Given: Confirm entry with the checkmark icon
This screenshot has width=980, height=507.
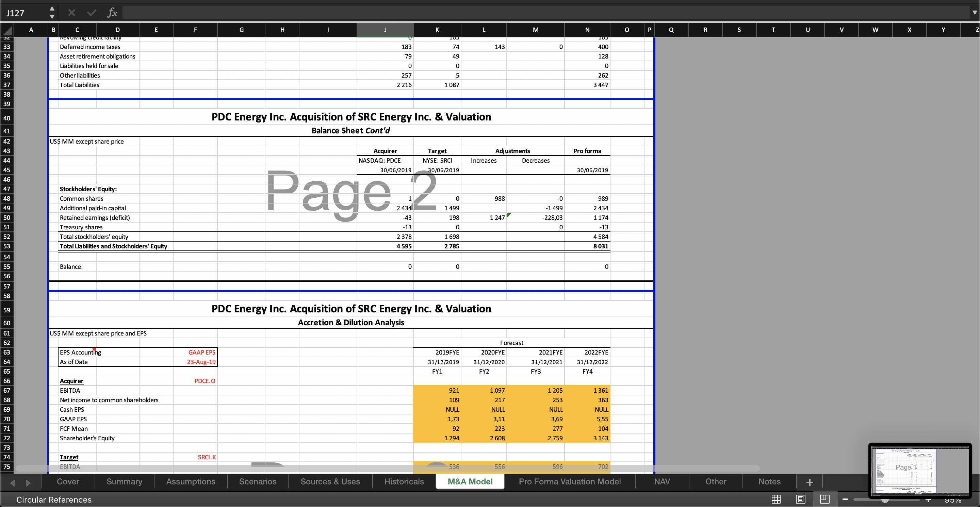Looking at the screenshot, I should [x=92, y=13].
